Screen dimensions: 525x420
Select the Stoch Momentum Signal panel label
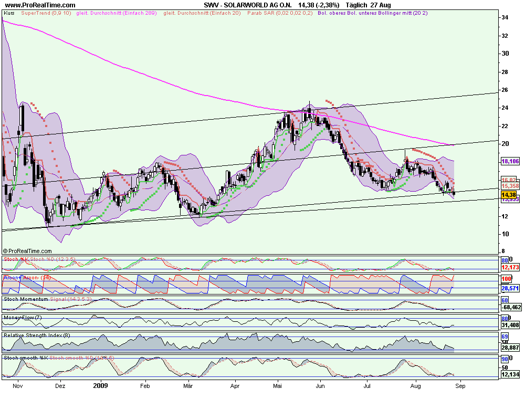click(48, 299)
